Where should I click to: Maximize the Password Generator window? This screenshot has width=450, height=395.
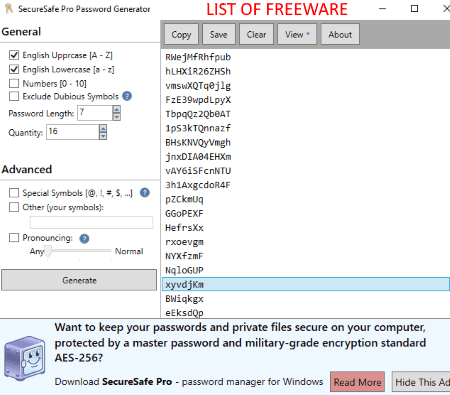point(414,9)
